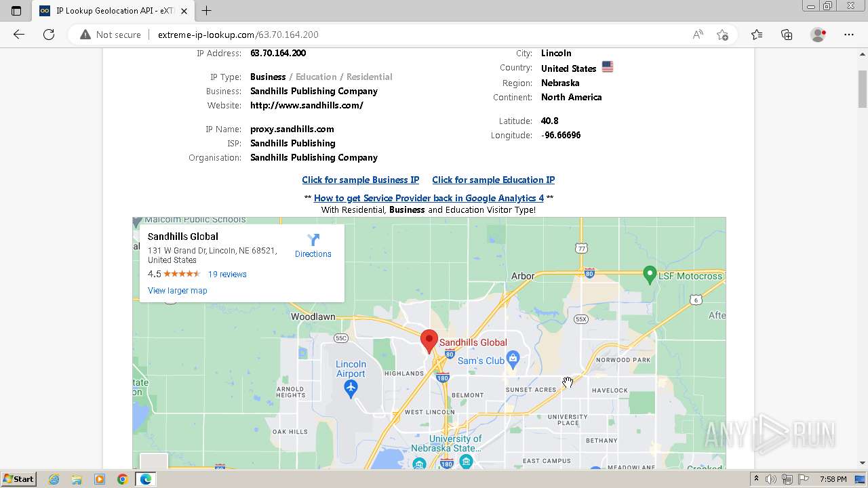
Task: Open the Google Analytics 4 Service Provider link
Action: 429,199
